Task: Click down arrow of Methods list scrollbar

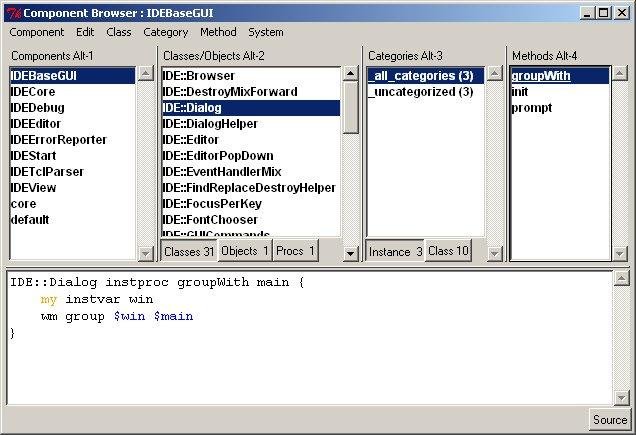Action: click(619, 253)
